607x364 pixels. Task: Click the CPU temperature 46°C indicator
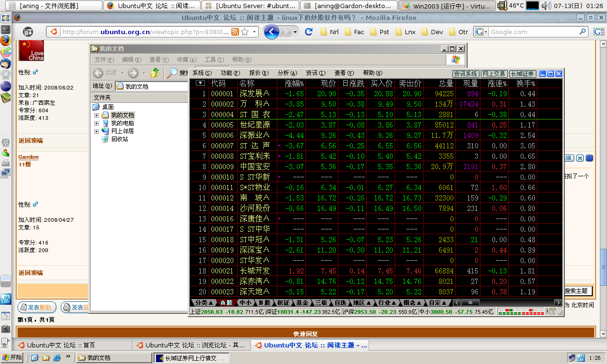[x=511, y=6]
